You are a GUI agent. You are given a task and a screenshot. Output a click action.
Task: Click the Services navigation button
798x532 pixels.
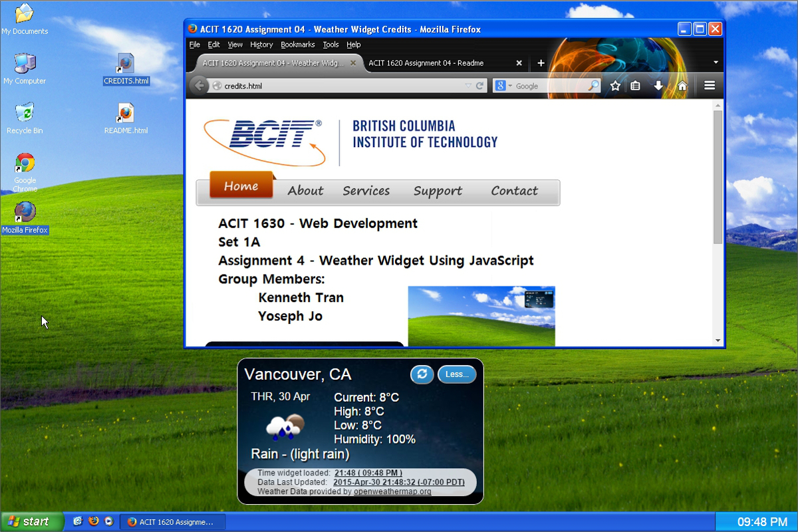click(366, 191)
